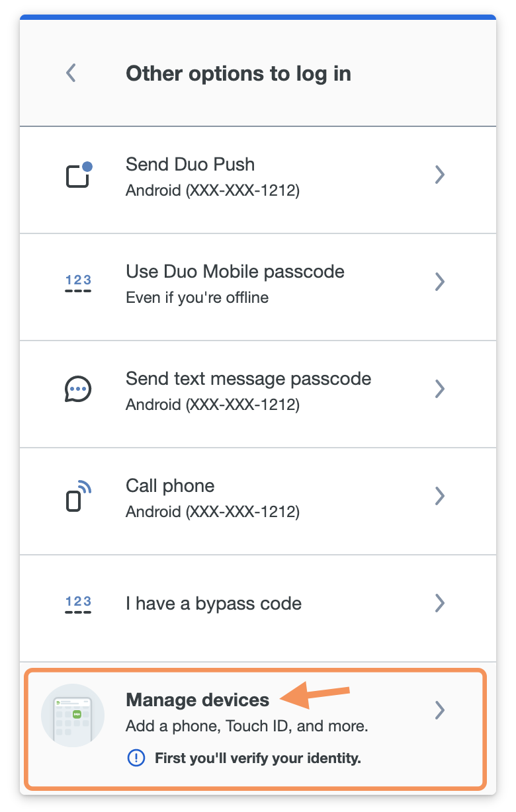Choose Call phone for Android XXX-XXX-1212
516x812 pixels.
[170, 485]
